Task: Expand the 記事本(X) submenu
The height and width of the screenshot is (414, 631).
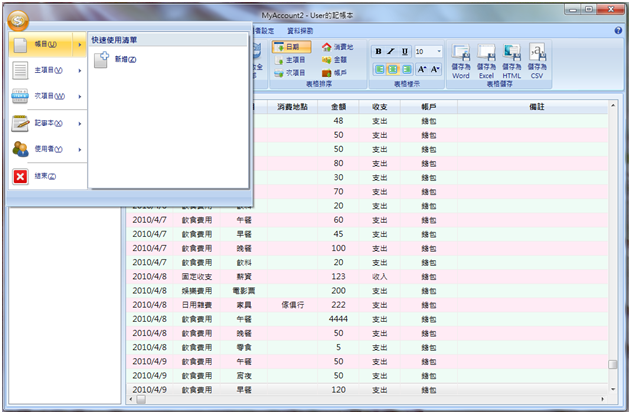Action: (x=47, y=124)
